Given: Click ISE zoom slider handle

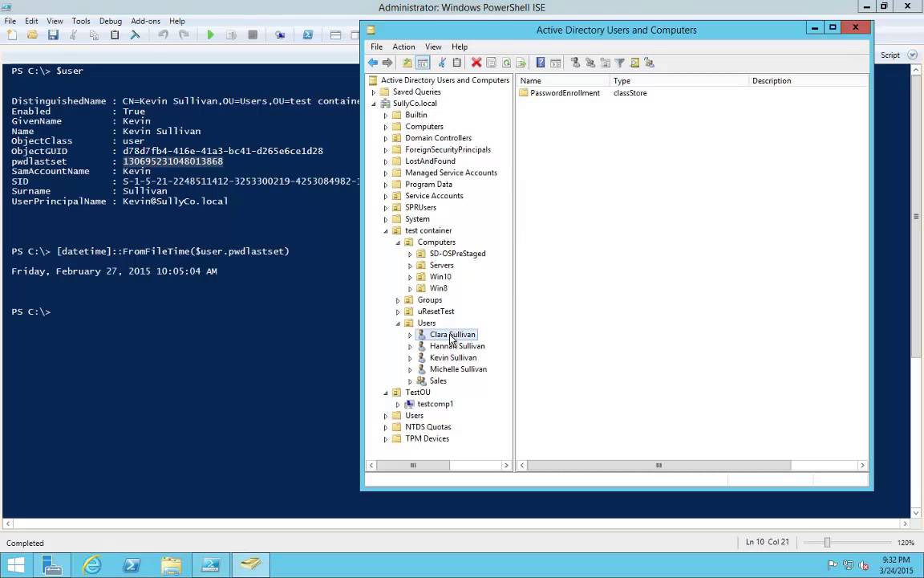Looking at the screenshot, I should [827, 542].
